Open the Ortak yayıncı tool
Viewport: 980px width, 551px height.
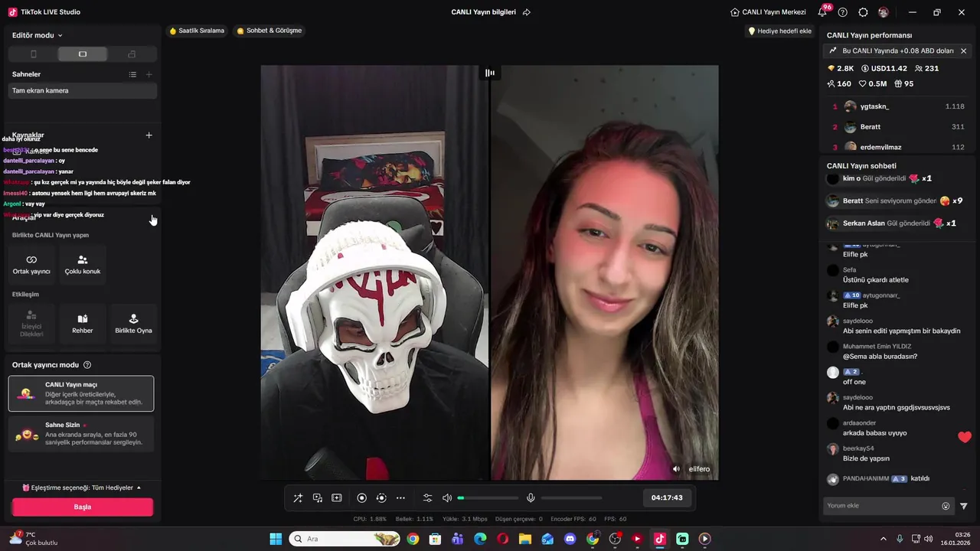point(31,265)
